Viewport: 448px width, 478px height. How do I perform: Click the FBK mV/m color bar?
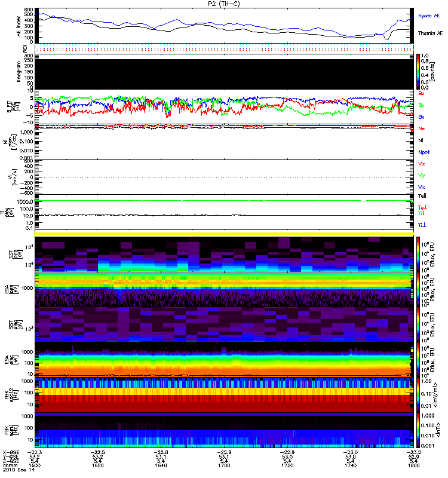[418, 395]
